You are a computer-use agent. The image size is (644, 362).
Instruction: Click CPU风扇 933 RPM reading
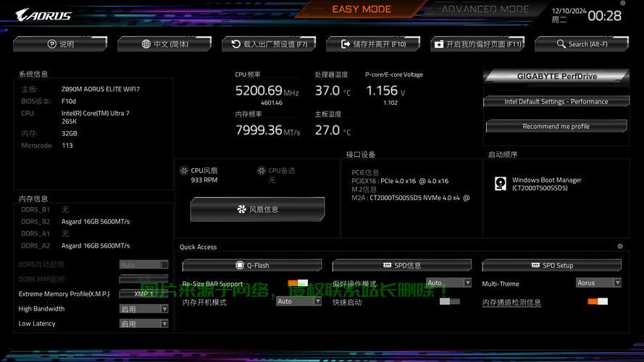point(204,180)
